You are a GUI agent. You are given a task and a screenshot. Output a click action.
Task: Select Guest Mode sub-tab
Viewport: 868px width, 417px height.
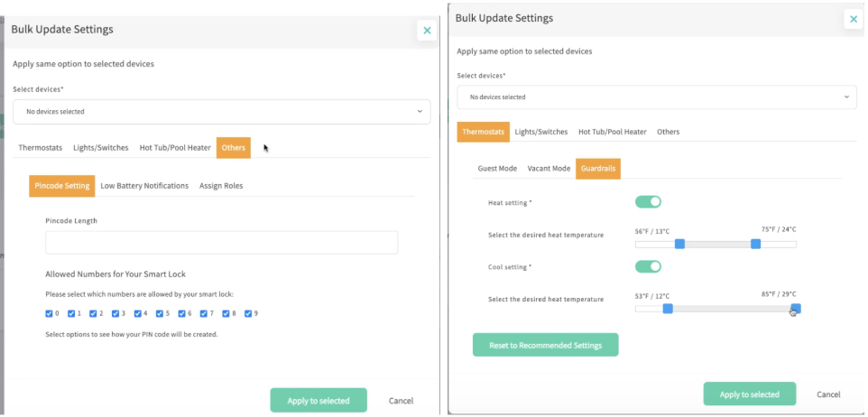pyautogui.click(x=497, y=169)
